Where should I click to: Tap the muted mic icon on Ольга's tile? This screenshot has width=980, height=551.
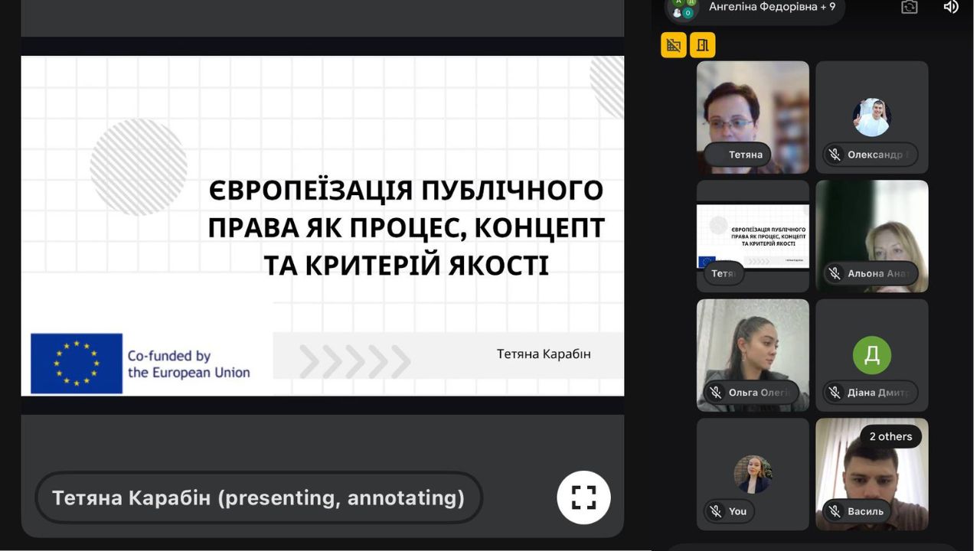pyautogui.click(x=716, y=393)
